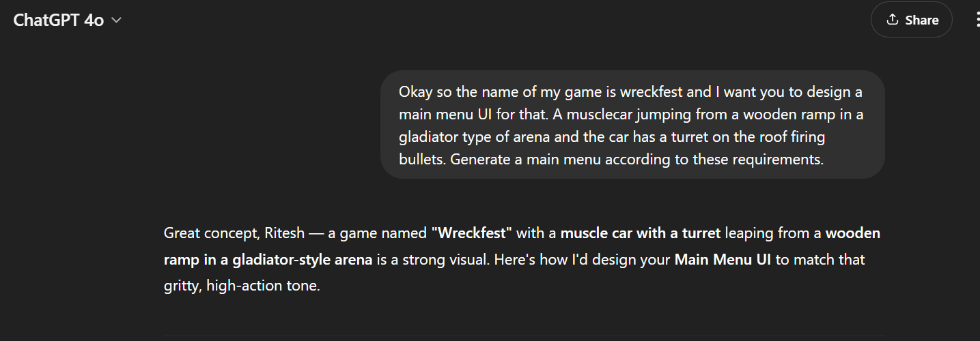Open the ChatGPT 4o model selector
980x341 pixels.
coord(68,20)
